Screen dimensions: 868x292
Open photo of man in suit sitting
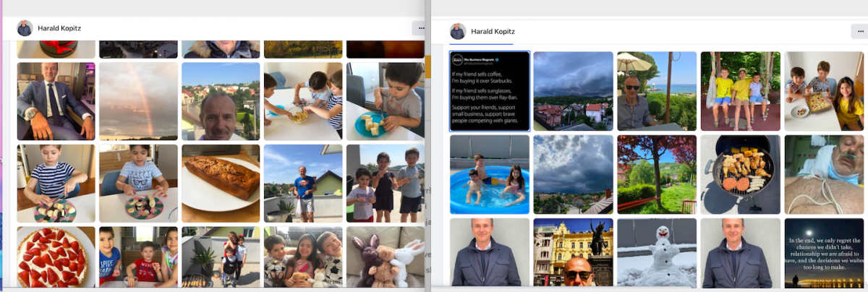coord(56,101)
